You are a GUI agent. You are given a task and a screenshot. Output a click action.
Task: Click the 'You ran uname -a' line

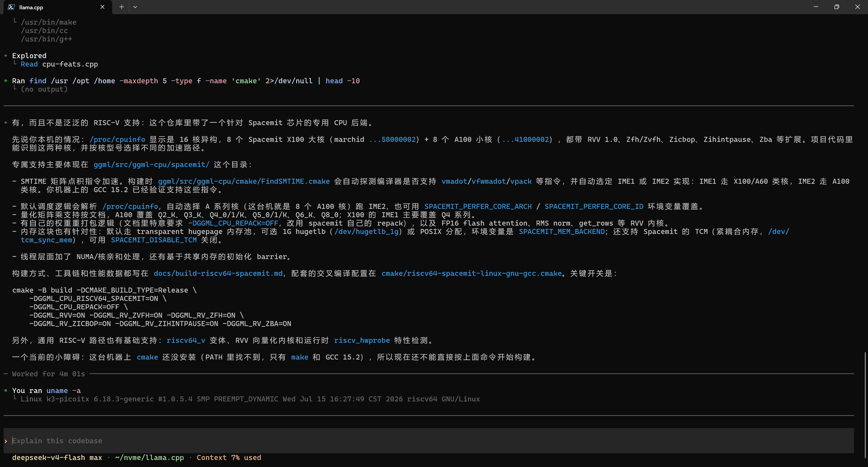[x=47, y=391]
